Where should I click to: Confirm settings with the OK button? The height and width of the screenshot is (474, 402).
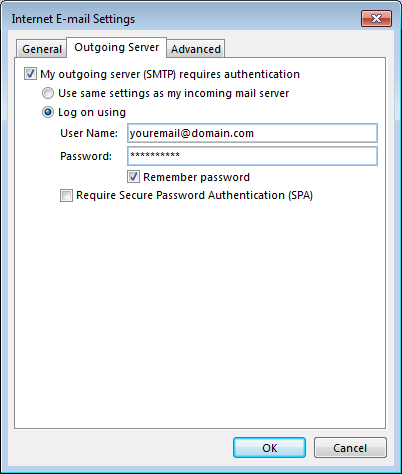(x=269, y=448)
